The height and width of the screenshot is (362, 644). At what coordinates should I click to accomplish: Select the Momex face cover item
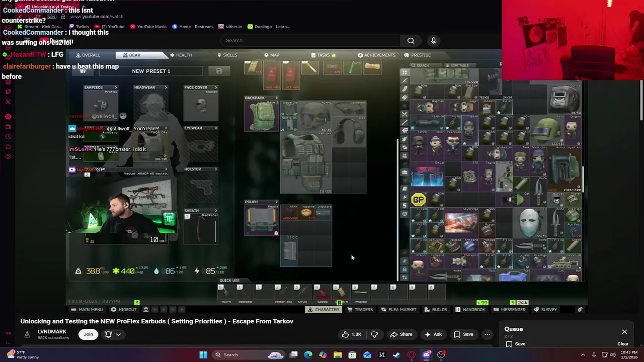[201, 105]
